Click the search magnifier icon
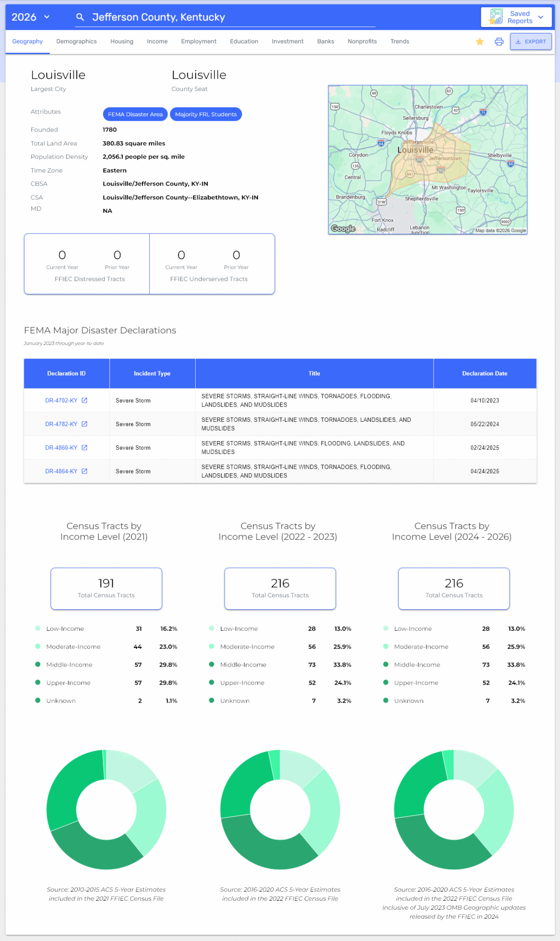 click(x=80, y=17)
